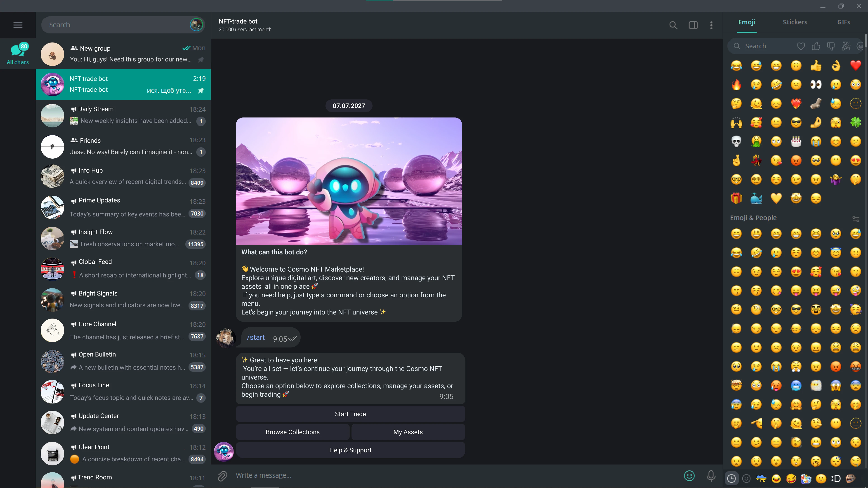
Task: Toggle the right sidebar panel view
Action: 693,25
